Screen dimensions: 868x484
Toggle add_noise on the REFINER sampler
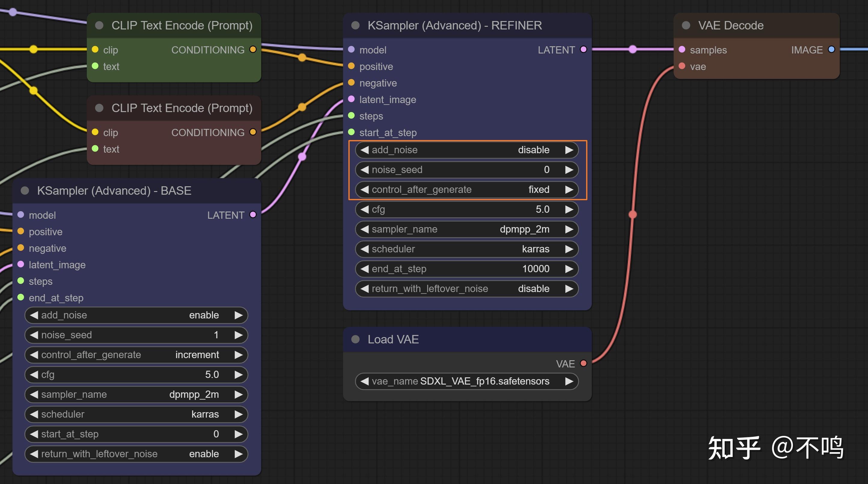[x=466, y=150]
